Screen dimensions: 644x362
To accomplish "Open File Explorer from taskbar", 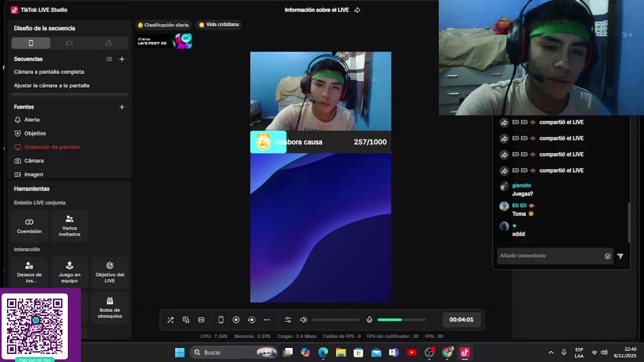I will pyautogui.click(x=341, y=352).
